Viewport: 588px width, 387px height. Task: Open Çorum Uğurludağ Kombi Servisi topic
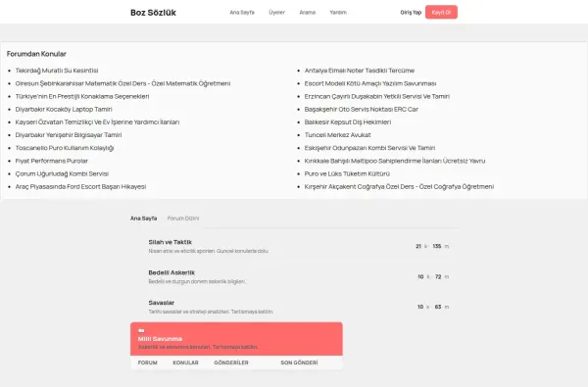(x=62, y=173)
